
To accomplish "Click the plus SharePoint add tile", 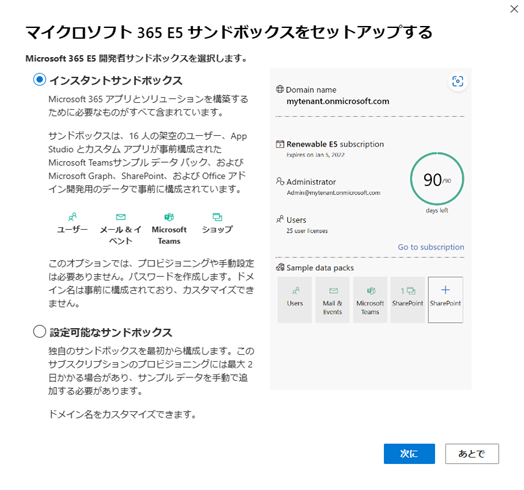I will [445, 299].
